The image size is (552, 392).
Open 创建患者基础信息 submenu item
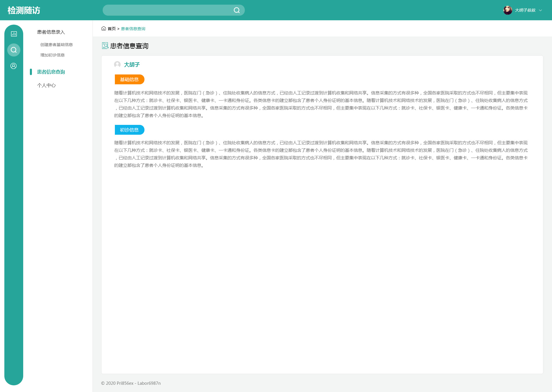point(57,45)
